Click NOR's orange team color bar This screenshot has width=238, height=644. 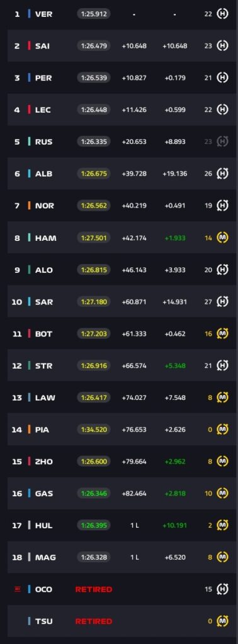(x=29, y=206)
